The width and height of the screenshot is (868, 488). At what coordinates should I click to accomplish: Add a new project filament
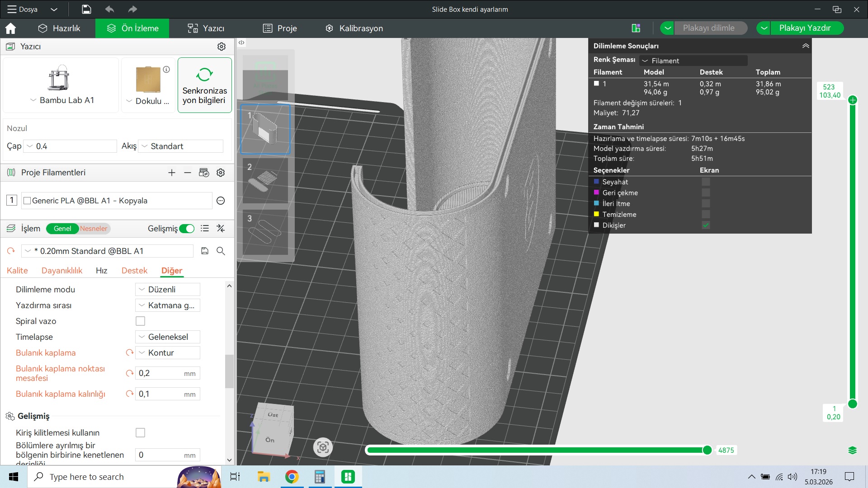click(x=171, y=173)
